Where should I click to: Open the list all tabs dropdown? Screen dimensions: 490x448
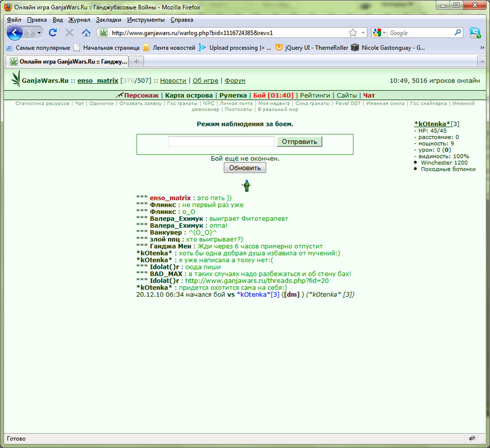coord(482,62)
